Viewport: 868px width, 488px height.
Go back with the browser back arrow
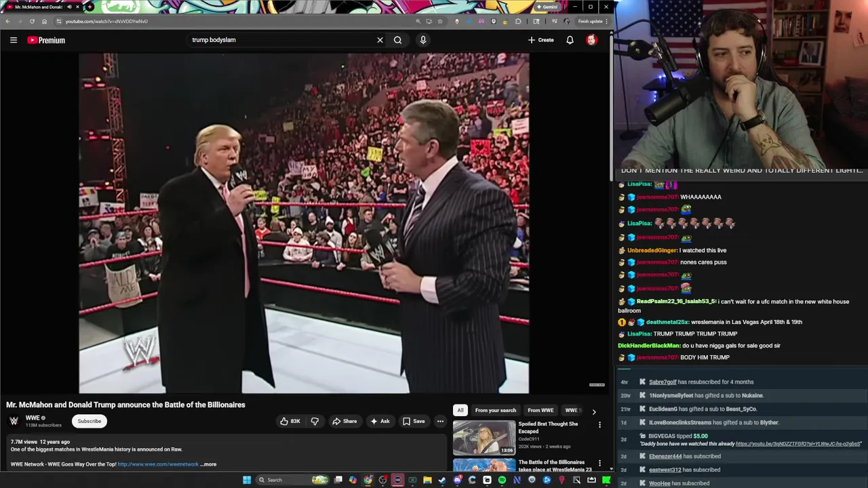point(7,21)
